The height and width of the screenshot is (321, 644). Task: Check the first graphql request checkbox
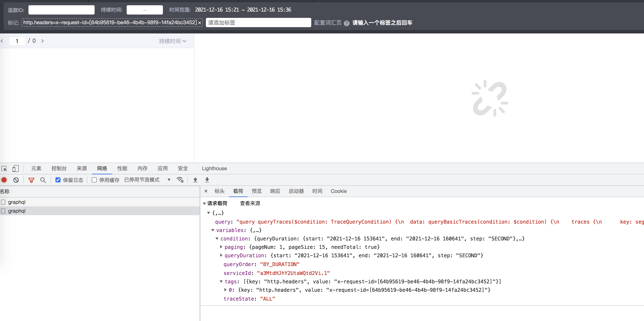pos(3,202)
